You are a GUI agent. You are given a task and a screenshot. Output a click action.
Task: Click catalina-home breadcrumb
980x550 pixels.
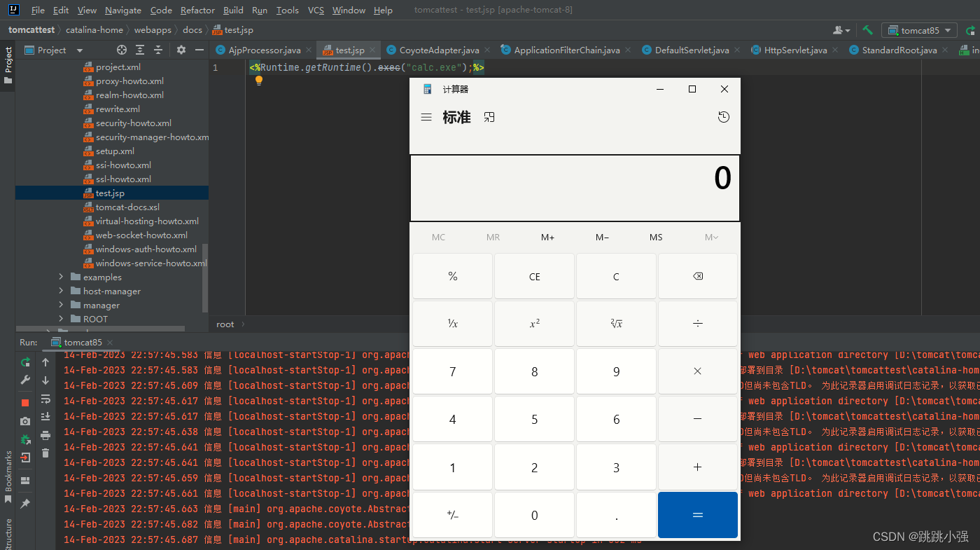[94, 30]
